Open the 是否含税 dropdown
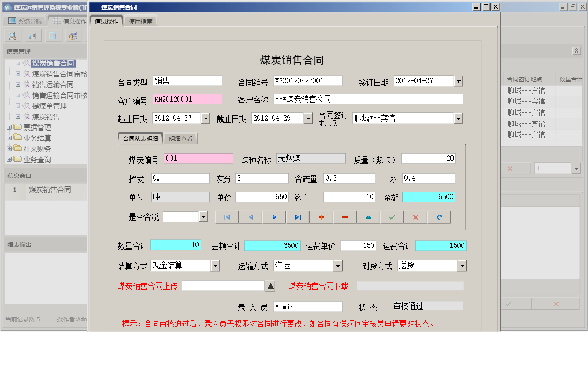Viewport: 588px width, 375px height. point(203,216)
